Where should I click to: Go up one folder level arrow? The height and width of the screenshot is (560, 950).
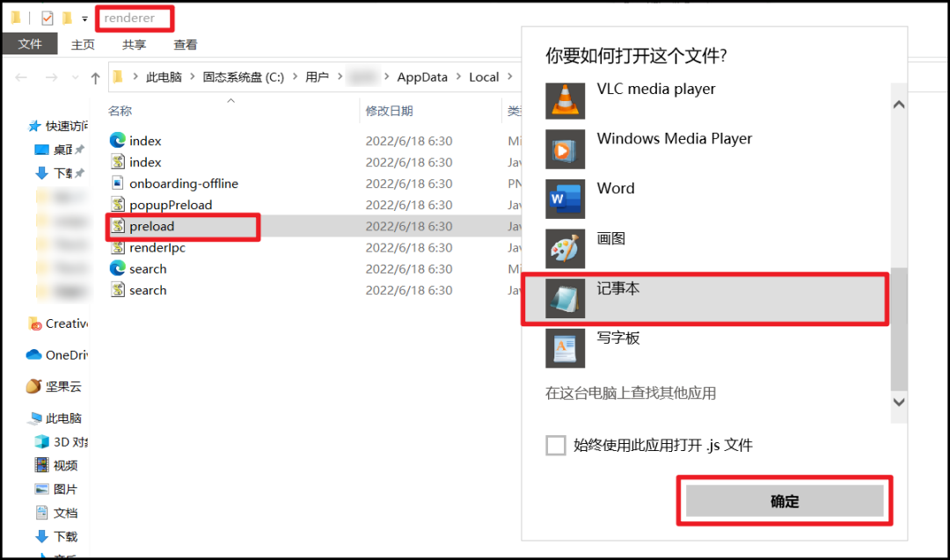pos(95,77)
